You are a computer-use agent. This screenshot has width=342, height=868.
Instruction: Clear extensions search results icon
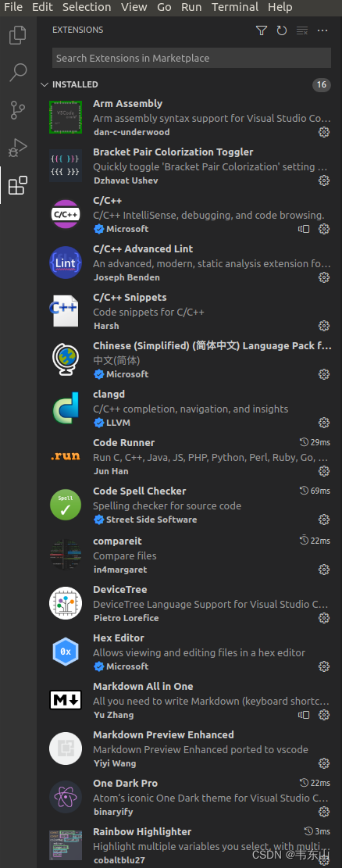click(301, 30)
